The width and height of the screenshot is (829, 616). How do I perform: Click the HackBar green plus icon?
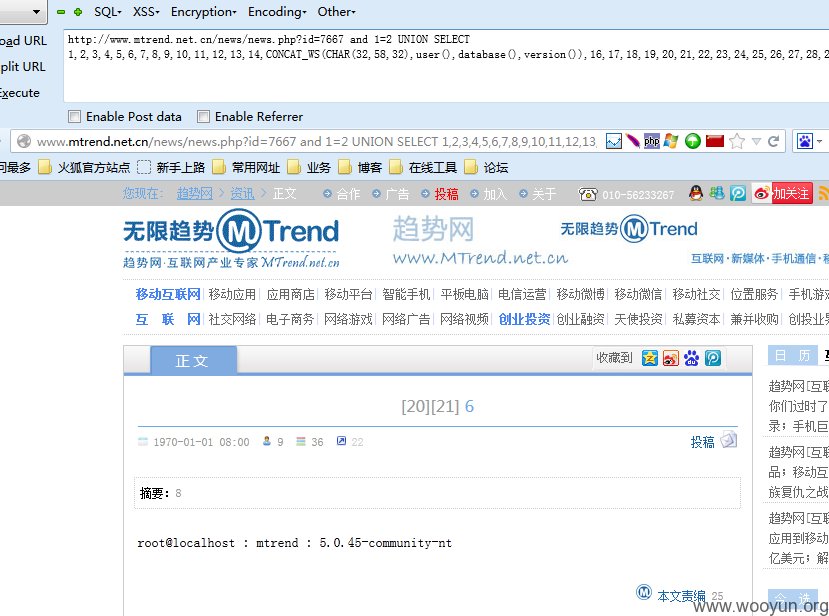click(x=78, y=12)
